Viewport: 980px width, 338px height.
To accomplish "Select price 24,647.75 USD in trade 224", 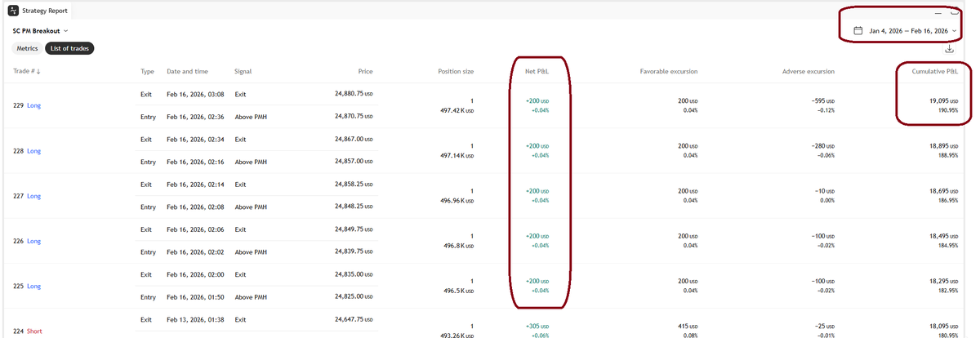I will point(354,318).
